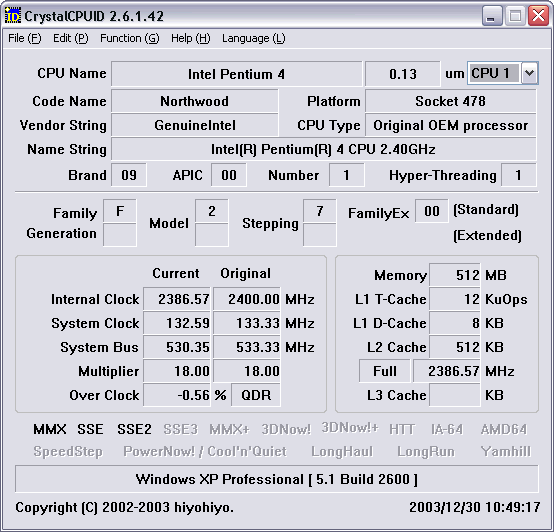
Task: Click the FamilyEx value 00
Action: pos(432,211)
